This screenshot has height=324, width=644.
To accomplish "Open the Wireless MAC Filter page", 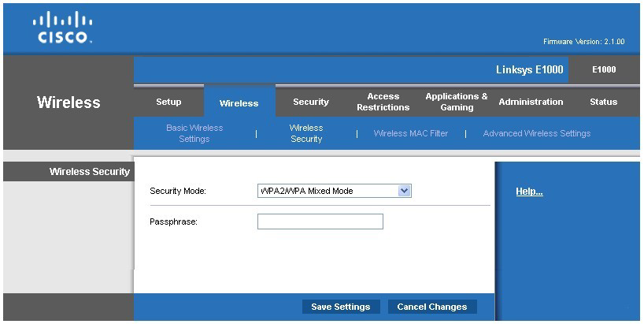I will (x=410, y=133).
